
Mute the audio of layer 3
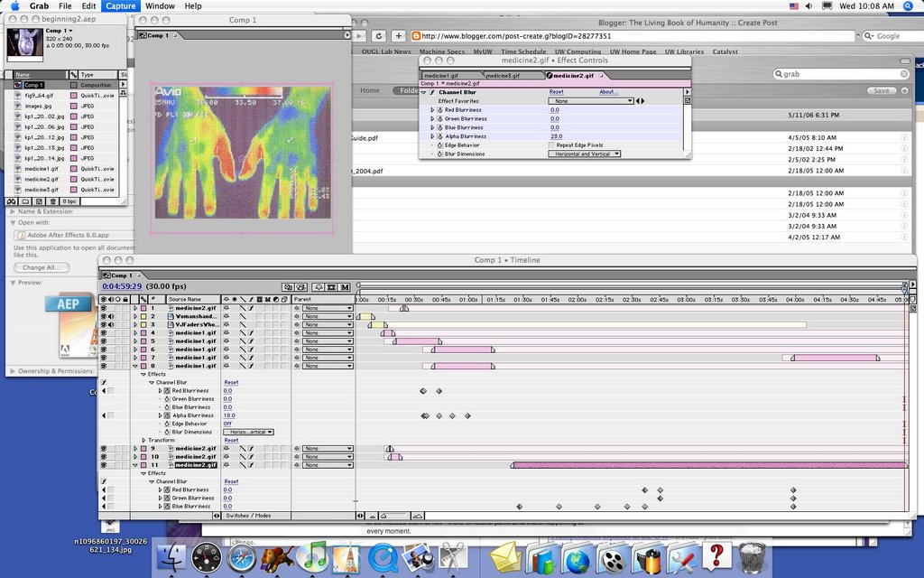(x=111, y=325)
